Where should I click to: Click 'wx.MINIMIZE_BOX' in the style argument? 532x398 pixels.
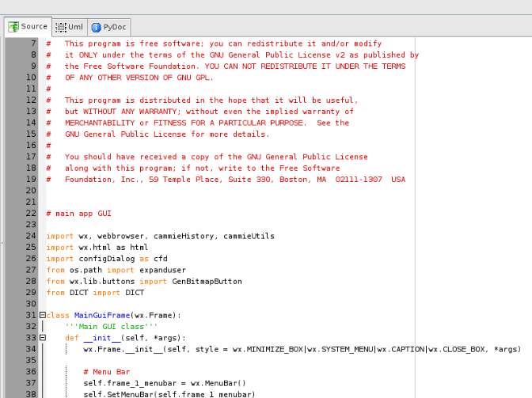click(x=268, y=349)
